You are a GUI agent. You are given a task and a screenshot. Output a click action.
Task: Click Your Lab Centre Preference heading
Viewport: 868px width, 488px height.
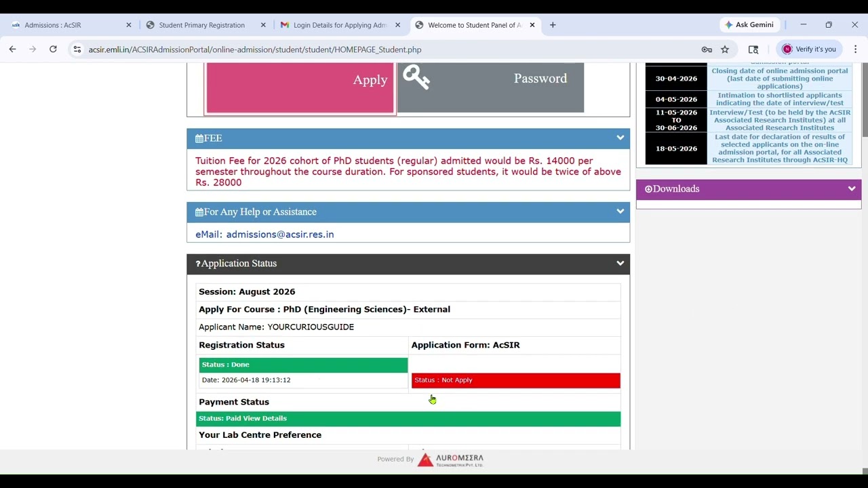(260, 435)
